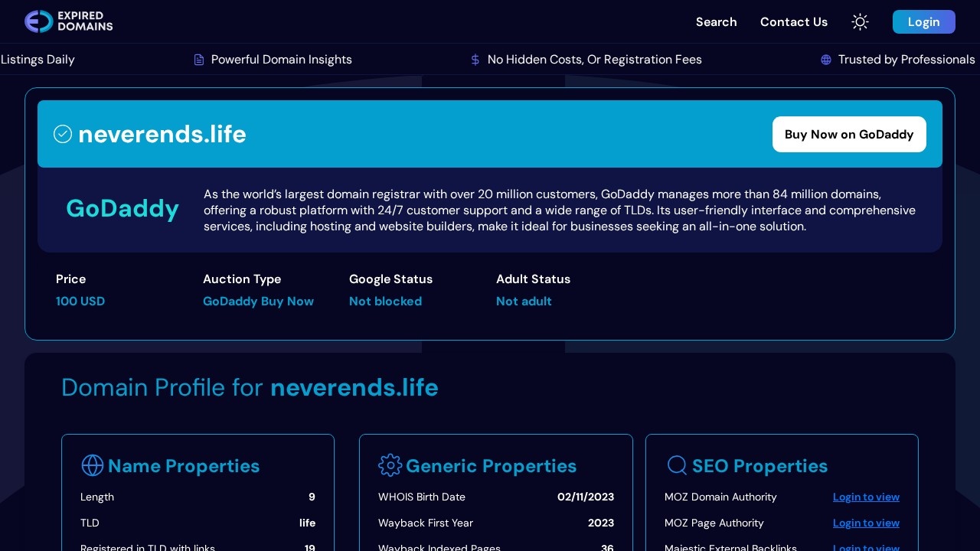The height and width of the screenshot is (551, 980).
Task: Click the globe icon in Name Properties
Action: coord(92,465)
